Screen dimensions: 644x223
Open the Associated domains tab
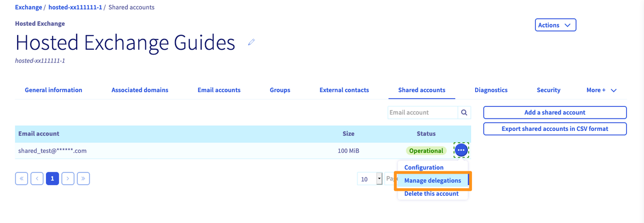point(140,90)
